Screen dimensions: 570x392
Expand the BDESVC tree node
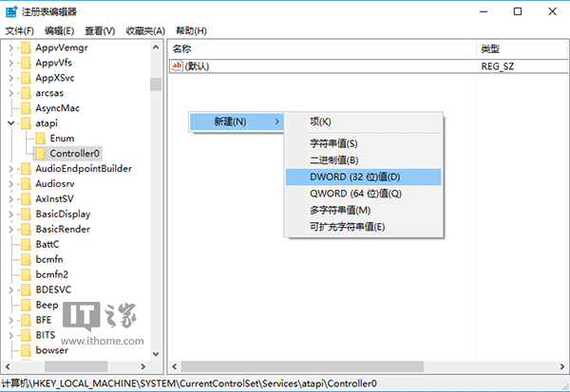10,290
